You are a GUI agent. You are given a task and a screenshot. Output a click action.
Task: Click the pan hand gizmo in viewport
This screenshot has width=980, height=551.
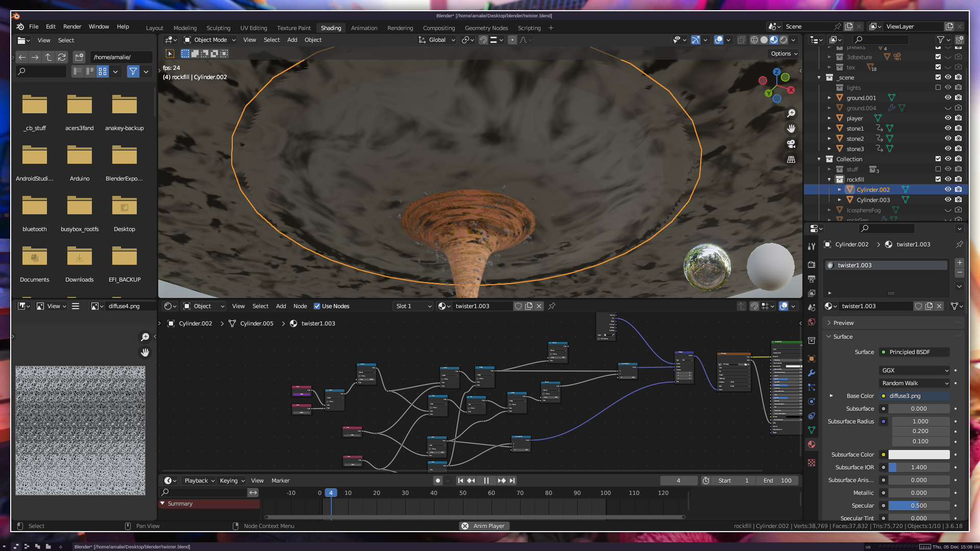click(x=791, y=129)
